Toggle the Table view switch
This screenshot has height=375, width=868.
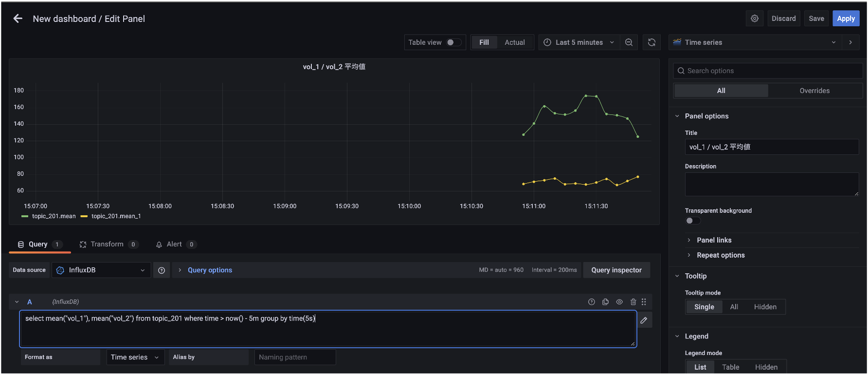[453, 42]
